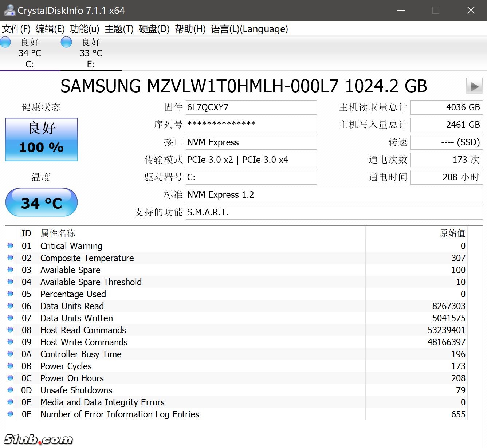
Task: Click the 良好 100% health status button
Action: point(42,139)
